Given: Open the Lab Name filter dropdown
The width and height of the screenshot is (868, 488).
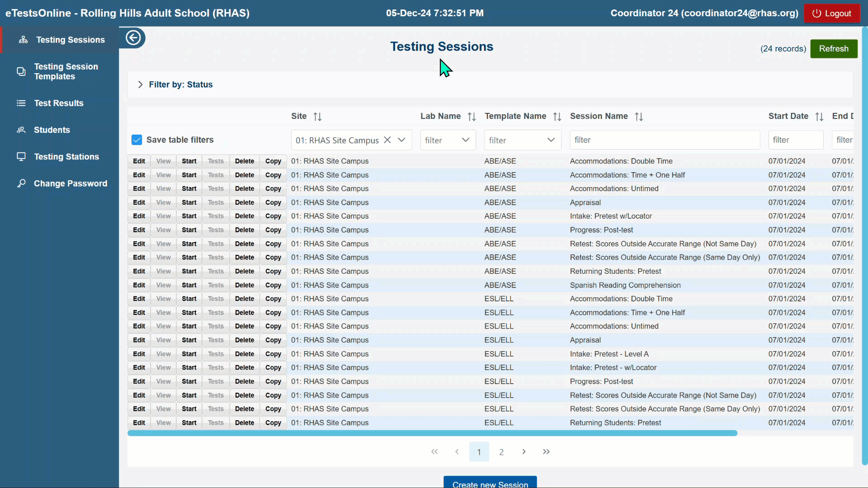Looking at the screenshot, I should 466,140.
